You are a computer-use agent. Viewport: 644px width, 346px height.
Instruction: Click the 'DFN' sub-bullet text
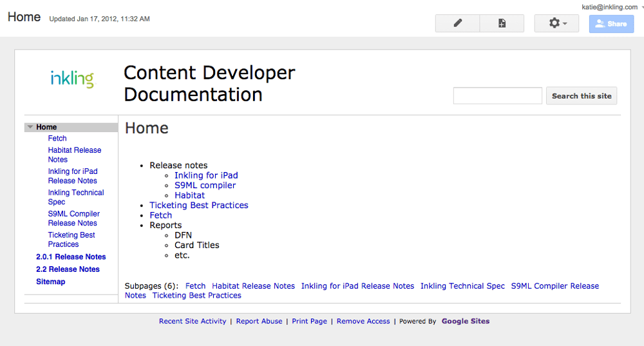183,235
